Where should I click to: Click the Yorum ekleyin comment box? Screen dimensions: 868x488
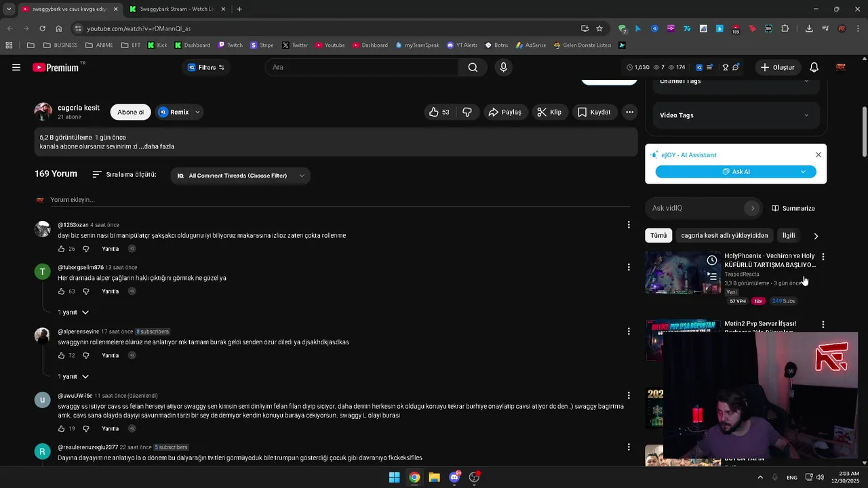point(339,200)
